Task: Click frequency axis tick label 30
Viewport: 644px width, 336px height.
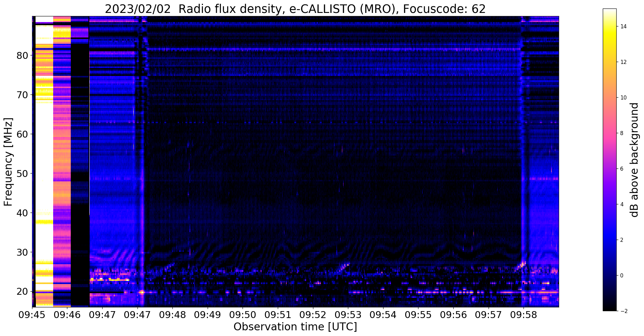Action: pos(22,252)
